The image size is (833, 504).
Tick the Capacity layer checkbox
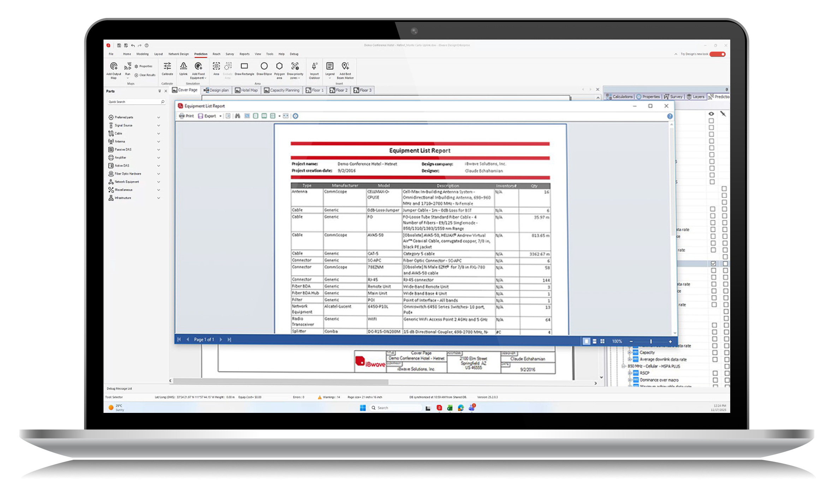click(x=715, y=352)
